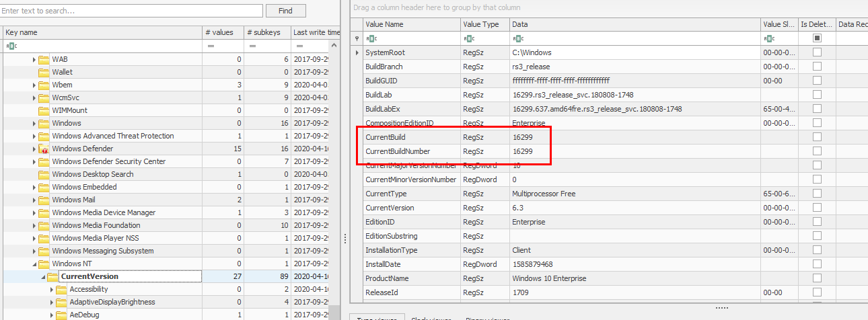Image resolution: width=868 pixels, height=320 pixels.
Task: Open the Data column filter icon
Action: (515, 38)
